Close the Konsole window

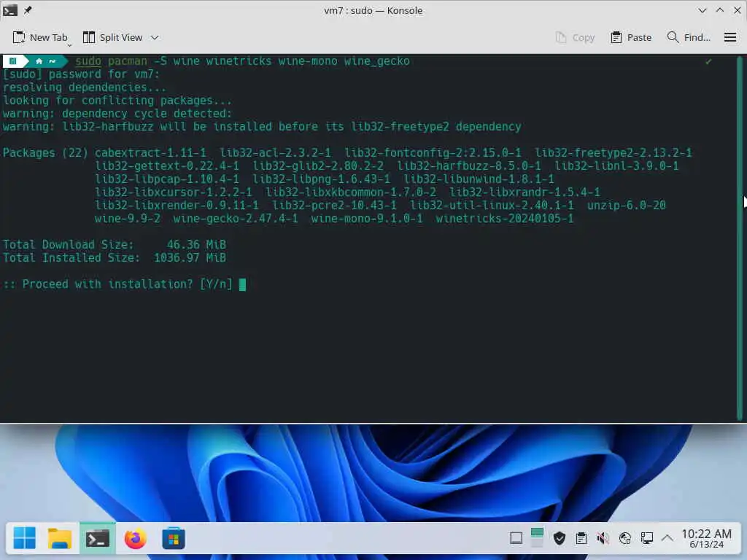pyautogui.click(x=737, y=10)
